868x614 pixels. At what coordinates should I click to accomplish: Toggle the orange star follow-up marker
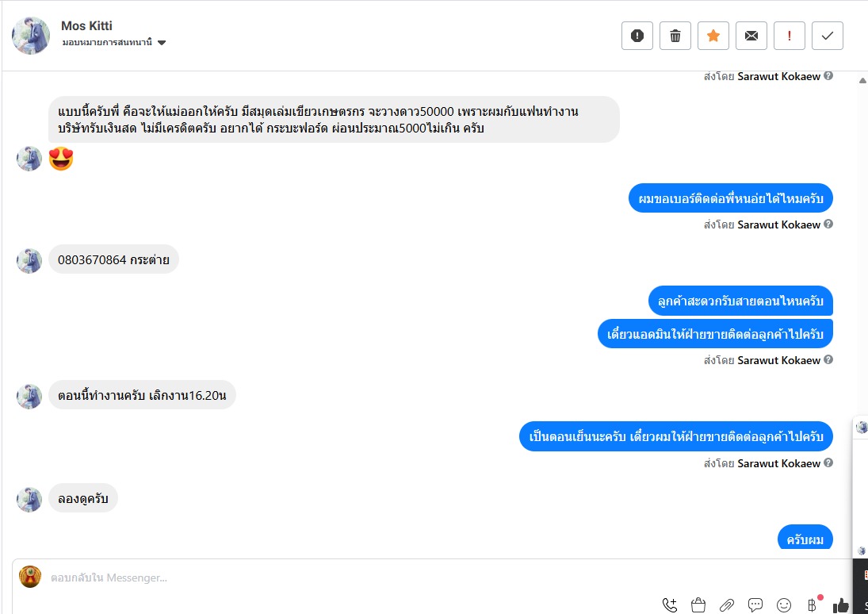coord(713,36)
